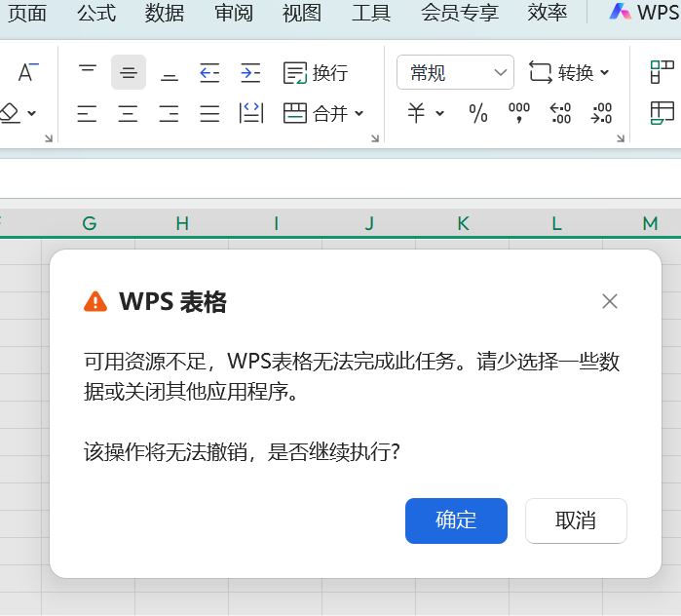Align text to the left

87,113
